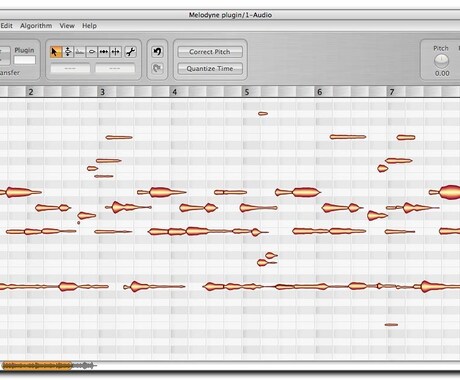
Task: Click bar 6 on the time ruler
Action: (319, 92)
